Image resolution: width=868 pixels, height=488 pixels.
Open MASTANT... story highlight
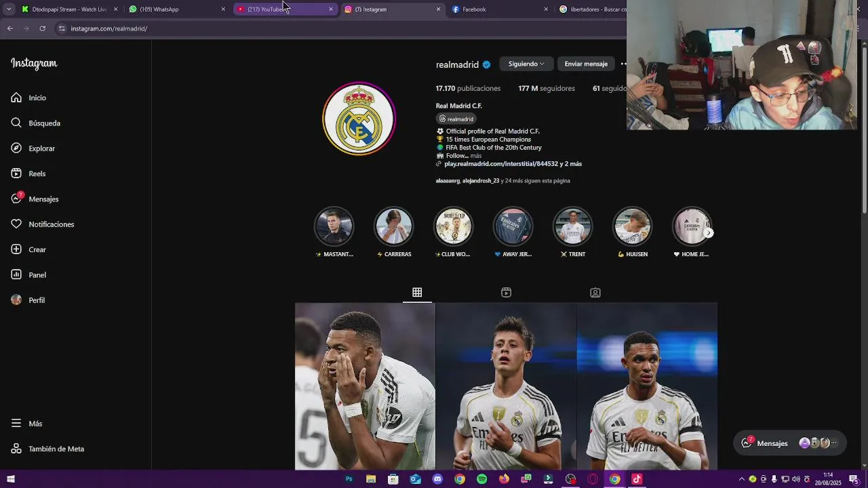(334, 232)
